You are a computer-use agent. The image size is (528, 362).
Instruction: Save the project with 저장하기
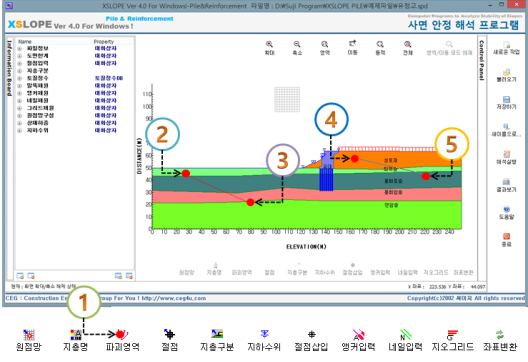[x=506, y=99]
